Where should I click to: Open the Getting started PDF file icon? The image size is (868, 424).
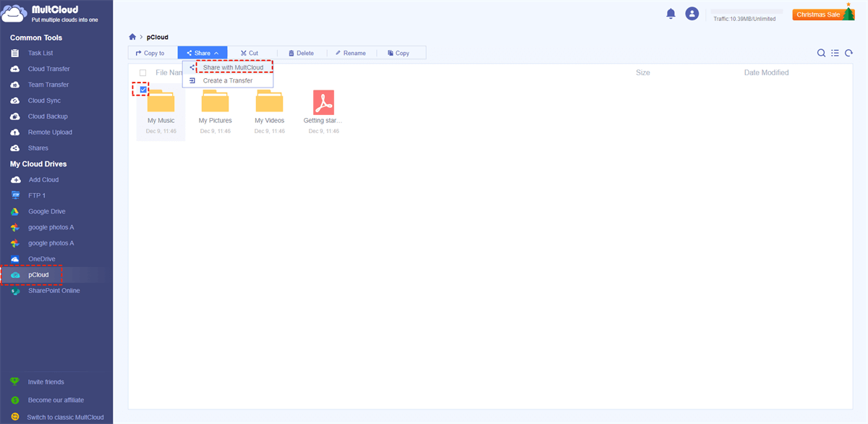(x=323, y=101)
